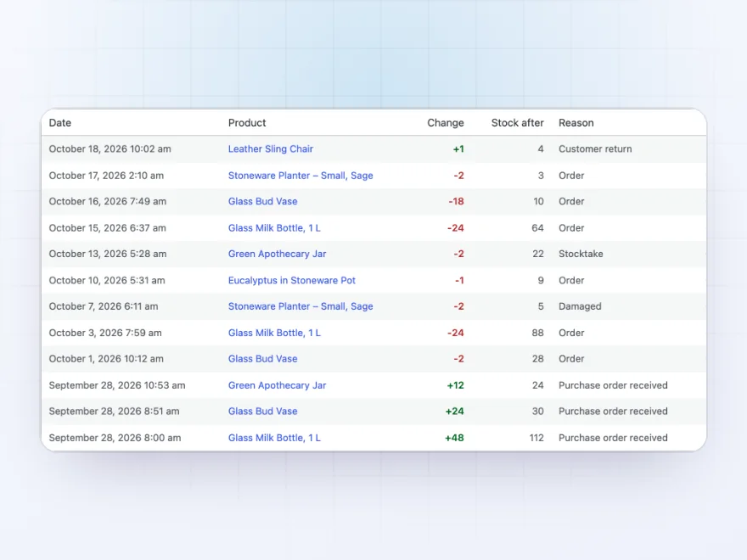Click Order reason in October 17 row
This screenshot has width=747, height=560.
click(x=571, y=176)
